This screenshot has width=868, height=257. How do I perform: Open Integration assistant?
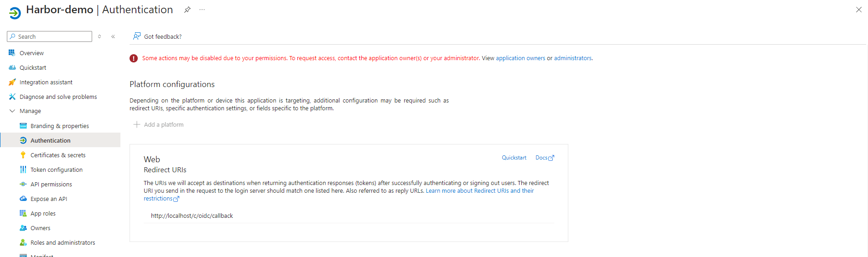click(x=46, y=82)
